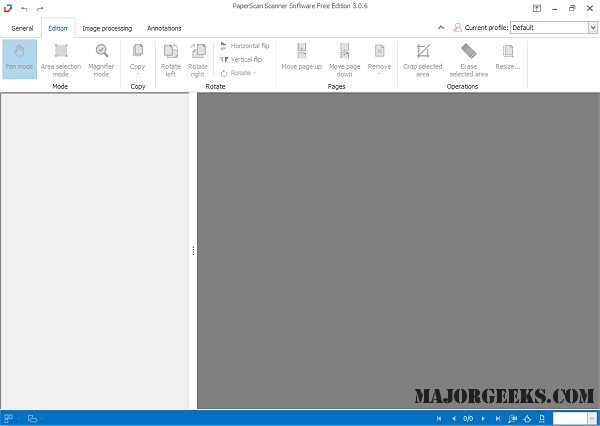Open the Annotations tab
Viewport: 600px width, 426px height.
click(164, 28)
